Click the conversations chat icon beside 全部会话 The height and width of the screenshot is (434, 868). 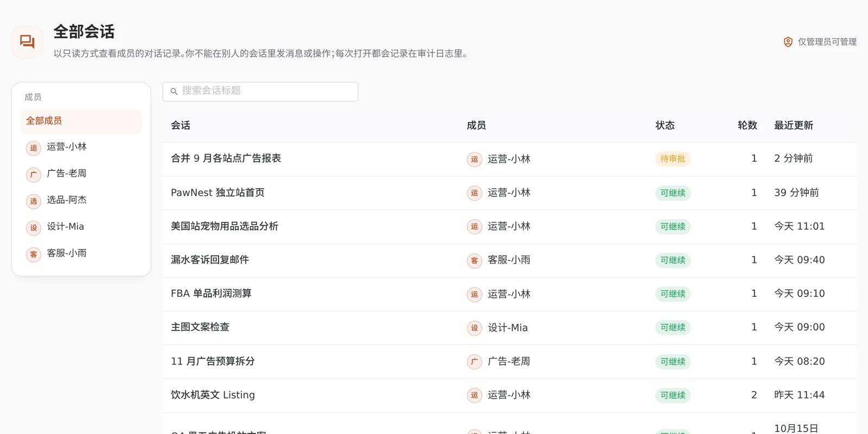pyautogui.click(x=27, y=42)
